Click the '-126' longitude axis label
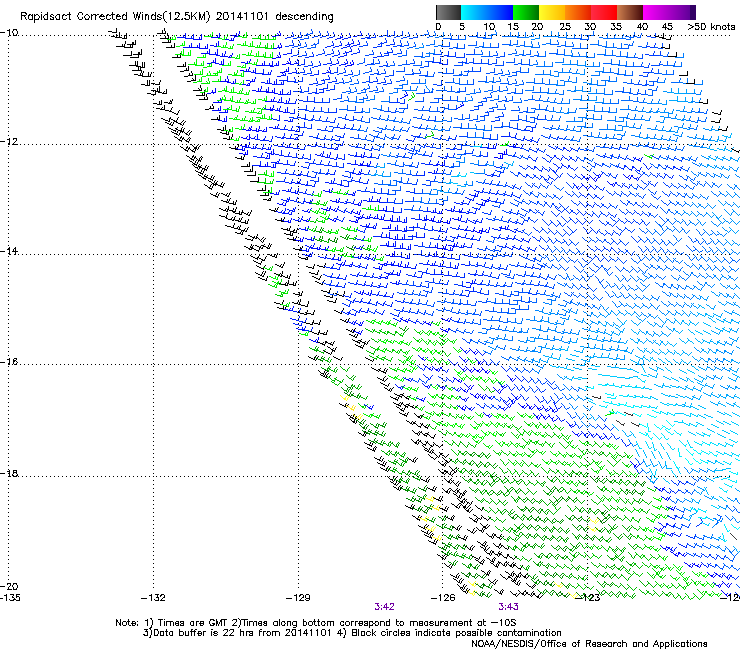This screenshot has width=740, height=650. [443, 598]
